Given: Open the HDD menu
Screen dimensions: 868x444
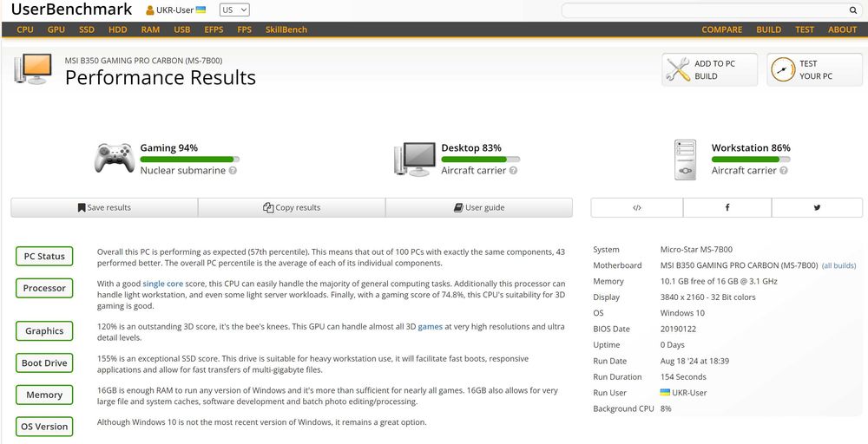Looking at the screenshot, I should click(x=117, y=29).
